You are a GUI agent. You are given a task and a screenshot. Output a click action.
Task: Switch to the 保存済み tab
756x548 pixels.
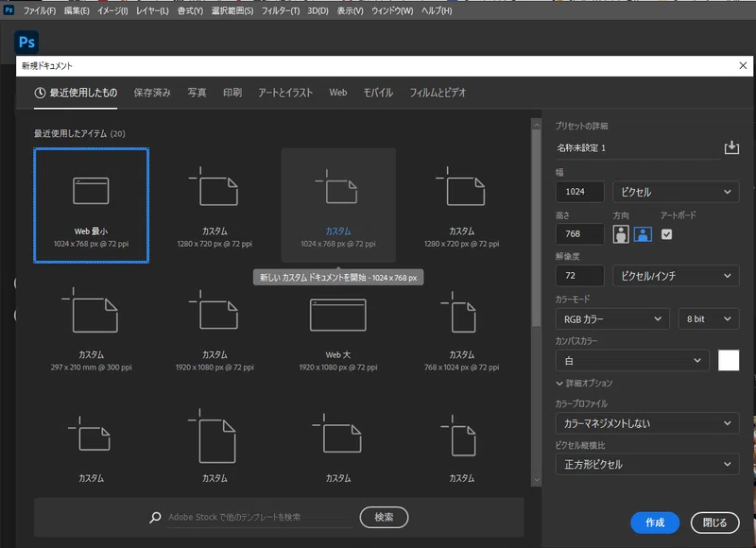152,93
